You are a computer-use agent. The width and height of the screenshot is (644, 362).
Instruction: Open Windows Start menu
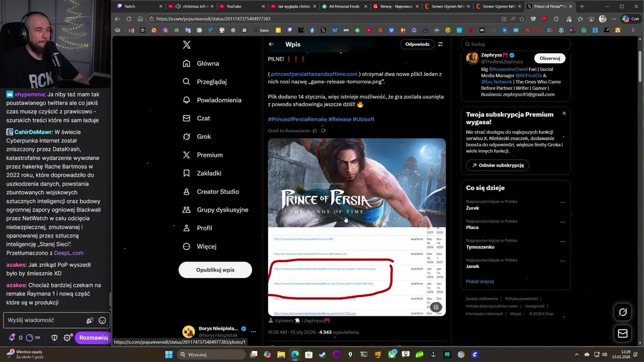pyautogui.click(x=169, y=354)
